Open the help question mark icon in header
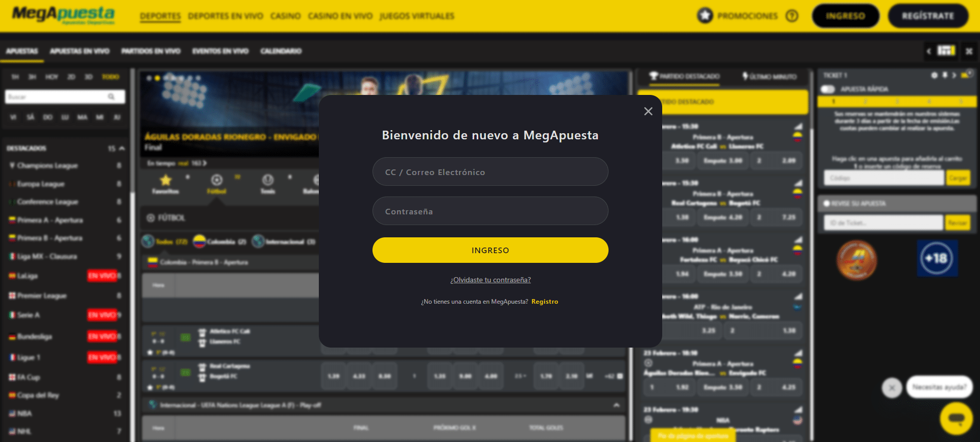The width and height of the screenshot is (980, 442). [x=792, y=16]
